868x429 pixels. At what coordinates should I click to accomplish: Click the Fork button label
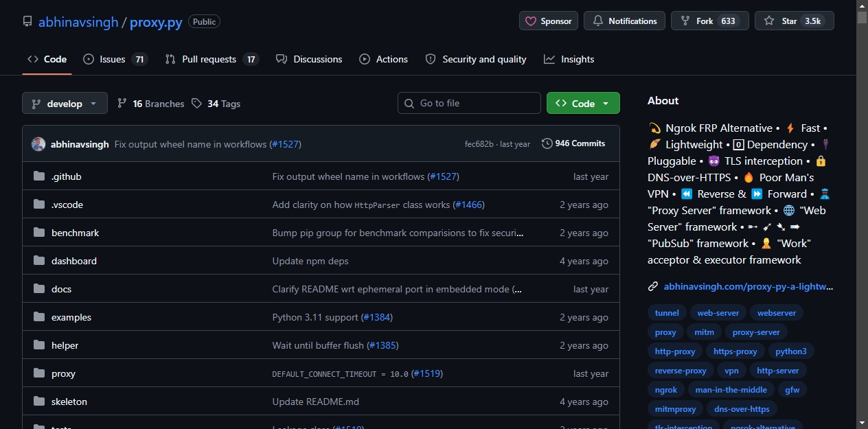(x=705, y=21)
